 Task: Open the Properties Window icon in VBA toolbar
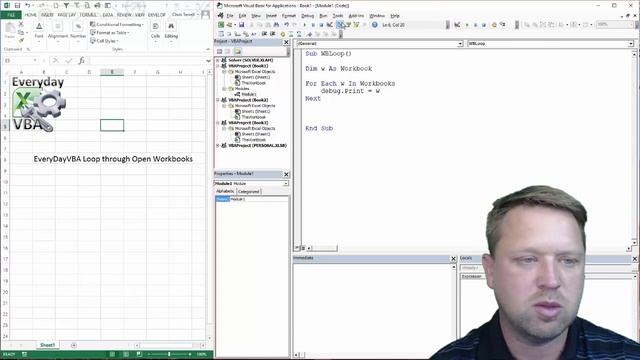(x=349, y=25)
